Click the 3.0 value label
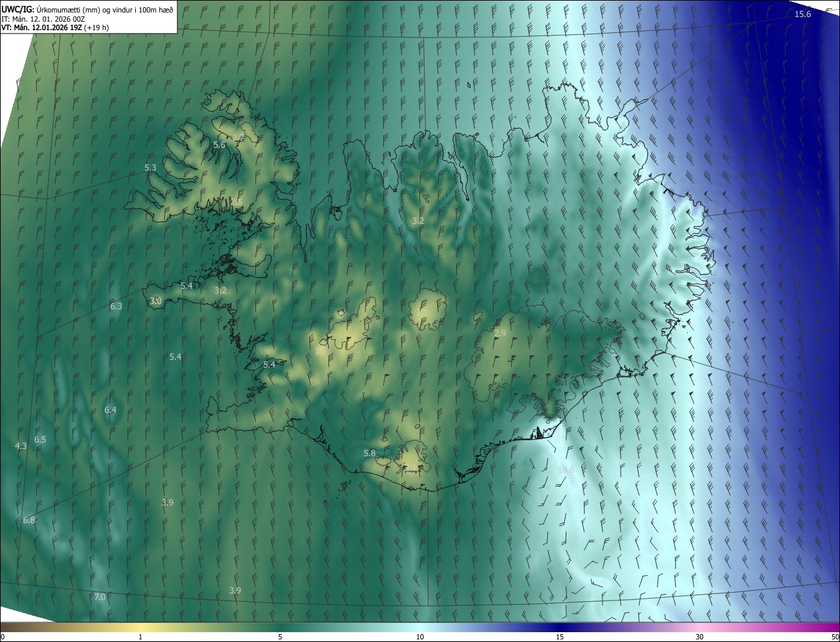Screen dimensions: 840x642 click(156, 301)
